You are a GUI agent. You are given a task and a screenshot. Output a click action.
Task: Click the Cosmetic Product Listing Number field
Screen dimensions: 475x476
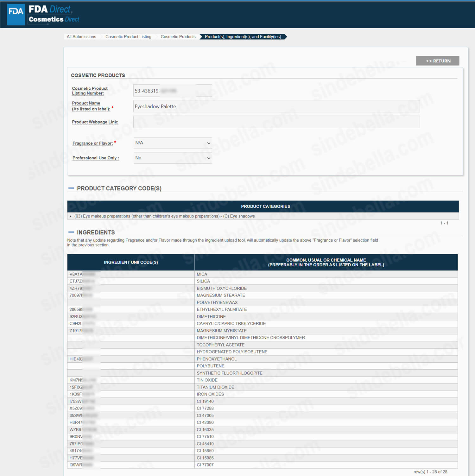(172, 91)
